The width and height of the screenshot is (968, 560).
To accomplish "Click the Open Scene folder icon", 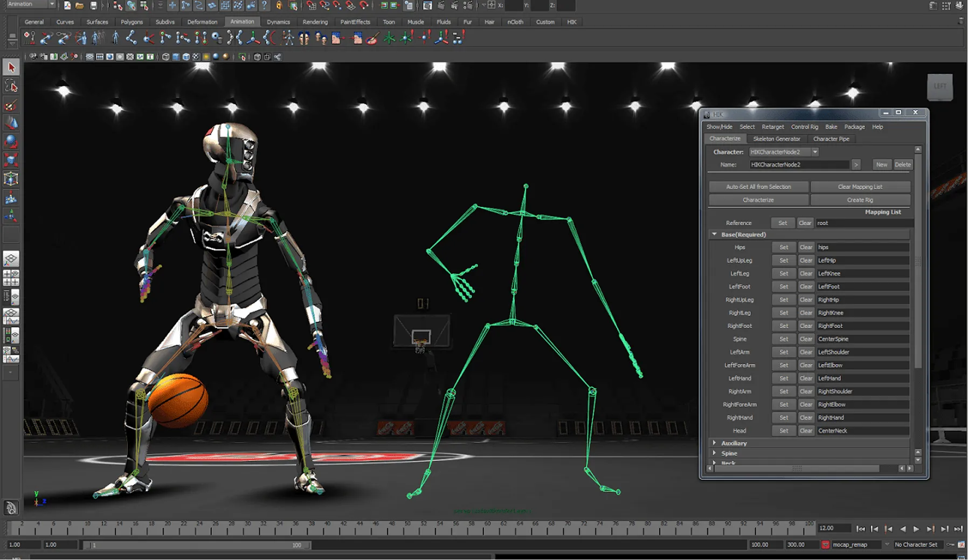I will click(79, 6).
